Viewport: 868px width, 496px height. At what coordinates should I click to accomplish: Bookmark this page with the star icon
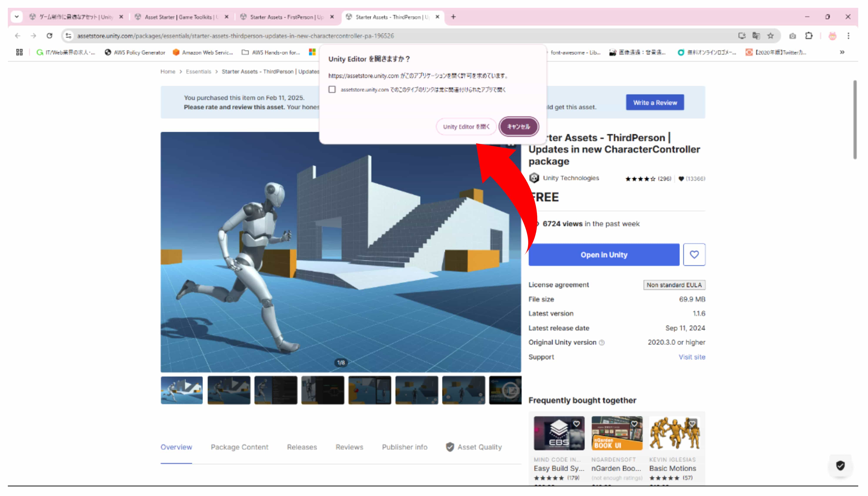770,36
